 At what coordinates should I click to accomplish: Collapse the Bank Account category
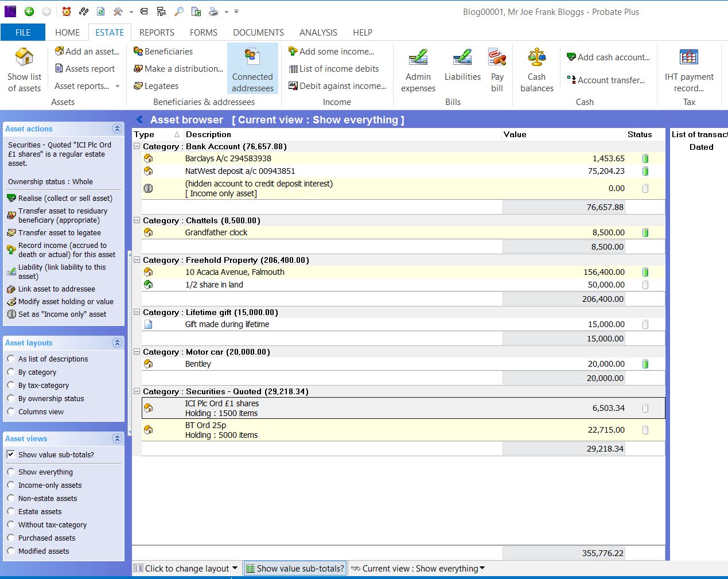[x=137, y=146]
